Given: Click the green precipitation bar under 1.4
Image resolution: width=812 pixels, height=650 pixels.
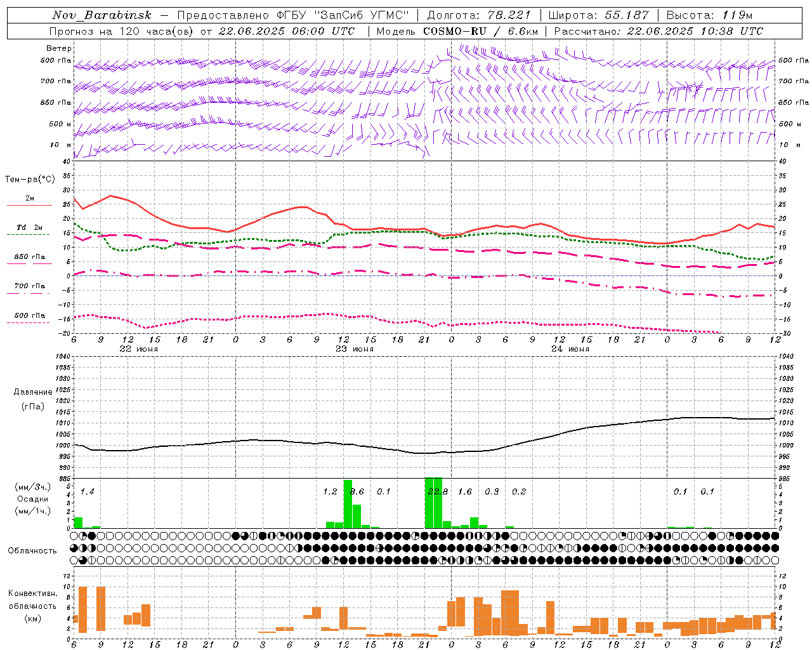Looking at the screenshot, I should tap(78, 522).
